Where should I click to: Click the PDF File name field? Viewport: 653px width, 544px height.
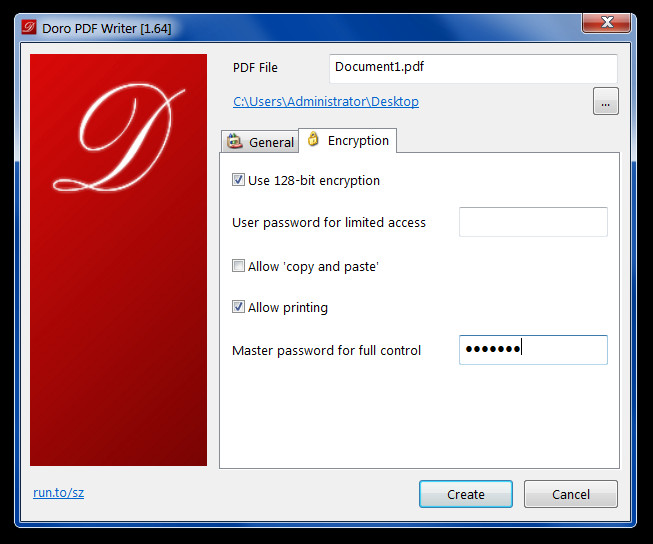point(473,68)
